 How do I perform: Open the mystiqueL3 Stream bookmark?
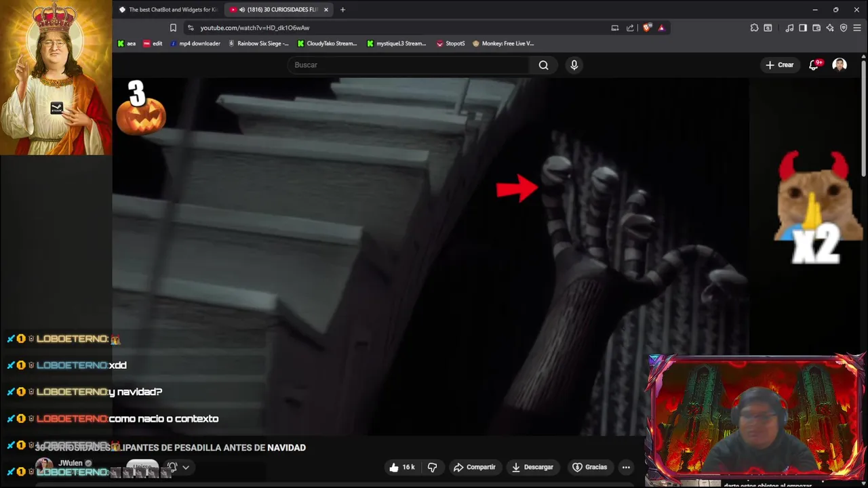(397, 43)
